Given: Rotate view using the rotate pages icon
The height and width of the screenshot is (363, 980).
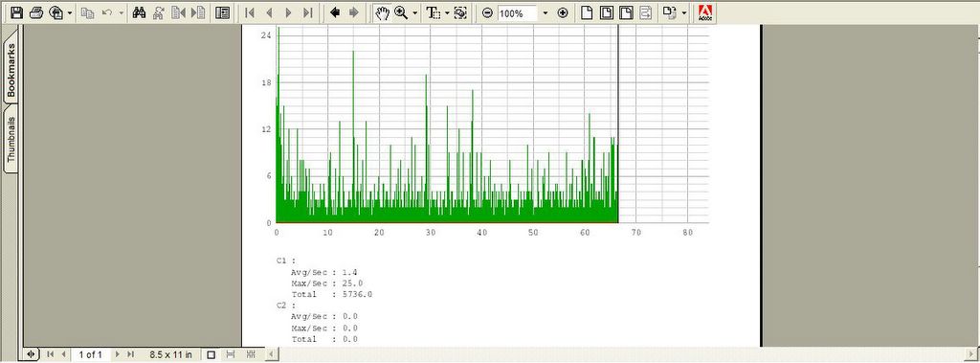Looking at the screenshot, I should (670, 12).
